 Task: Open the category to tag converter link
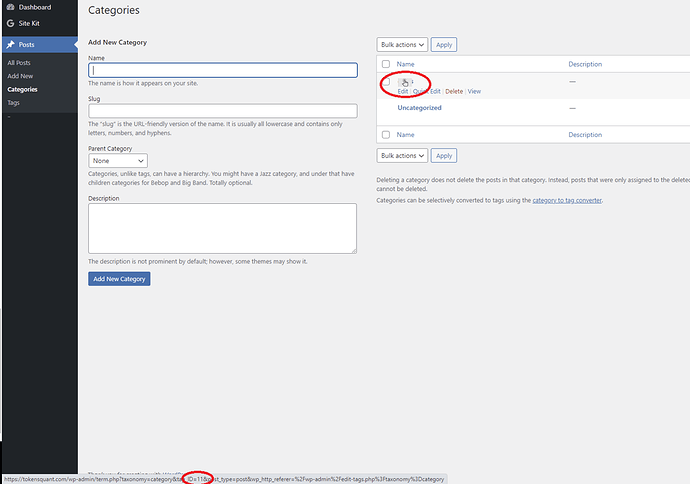coord(566,200)
